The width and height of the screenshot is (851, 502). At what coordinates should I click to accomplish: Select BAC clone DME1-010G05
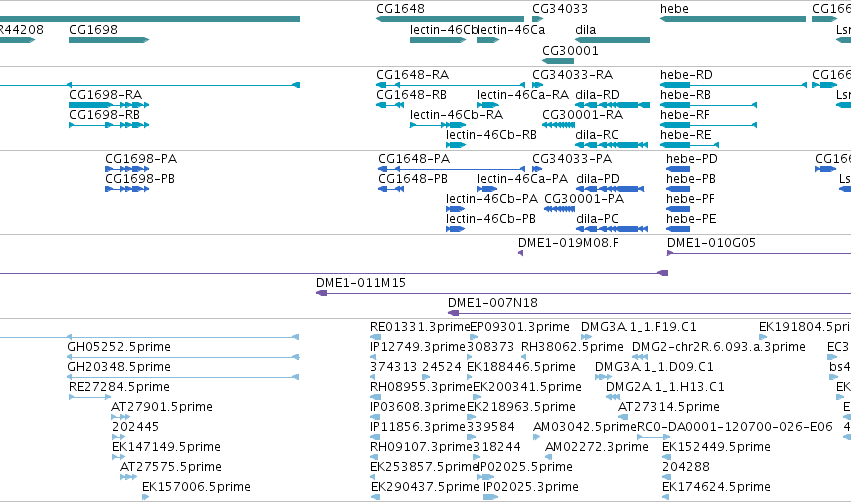click(711, 243)
